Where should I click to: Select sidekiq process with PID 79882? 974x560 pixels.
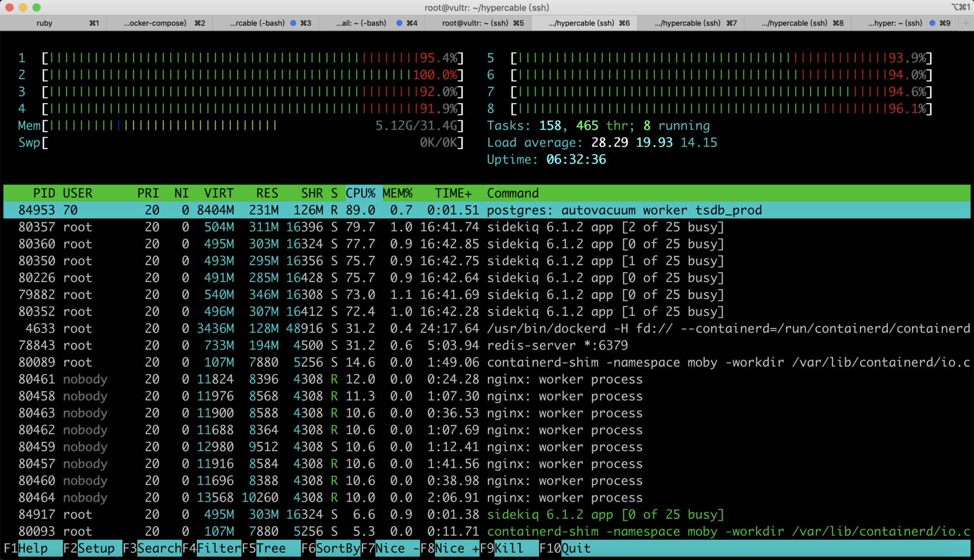487,295
